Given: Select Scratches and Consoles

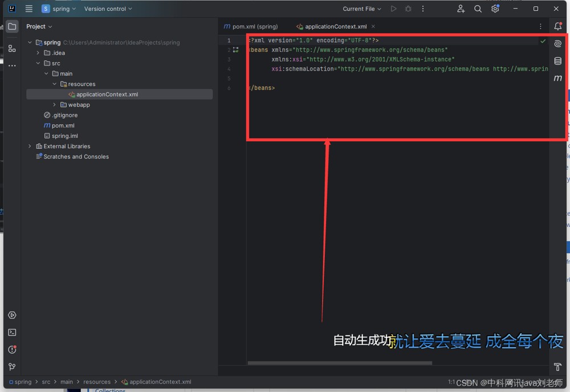Looking at the screenshot, I should coord(72,157).
